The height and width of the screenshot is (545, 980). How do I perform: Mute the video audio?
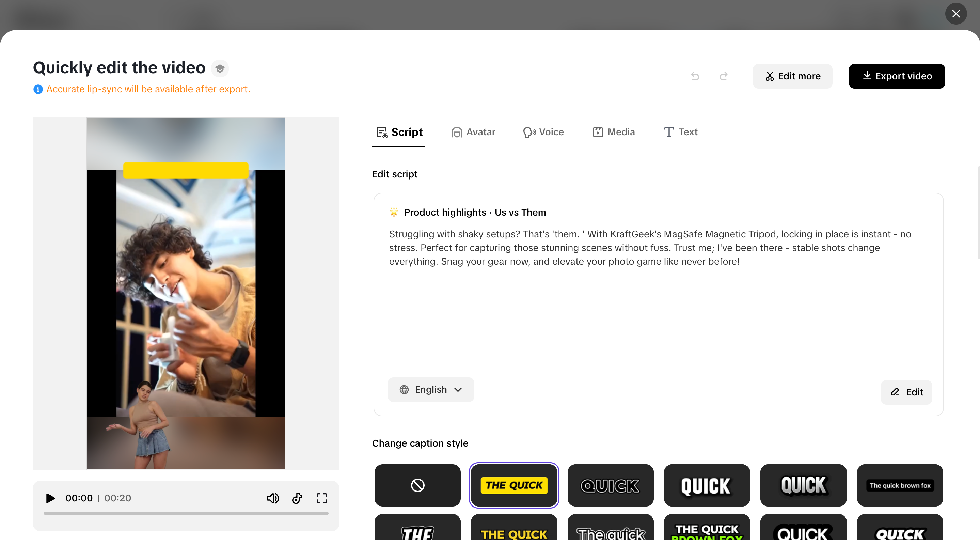pyautogui.click(x=273, y=498)
